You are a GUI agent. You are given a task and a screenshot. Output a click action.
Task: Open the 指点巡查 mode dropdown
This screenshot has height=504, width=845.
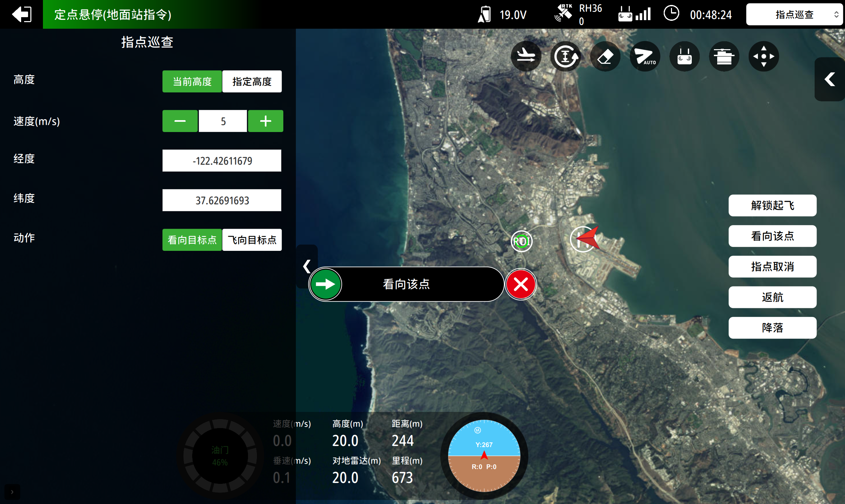(794, 14)
